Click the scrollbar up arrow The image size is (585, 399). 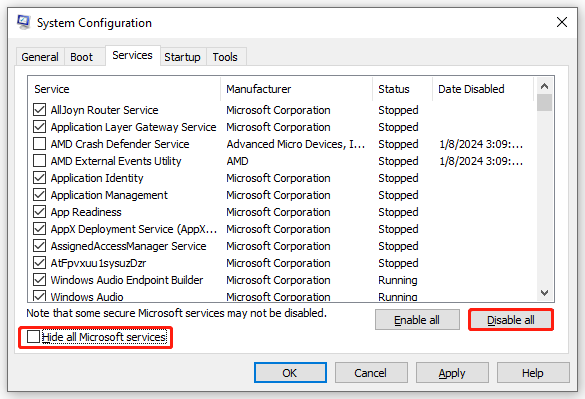[544, 86]
